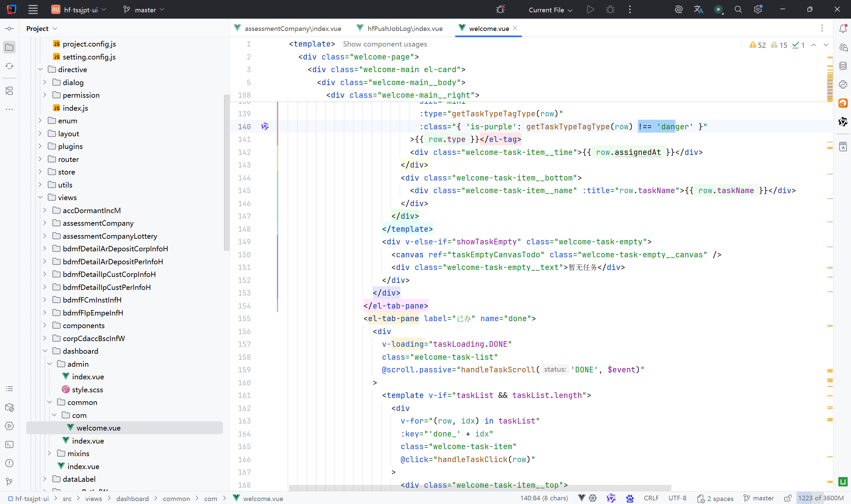
Task: Open IDE settings gear icon
Action: pyautogui.click(x=758, y=10)
